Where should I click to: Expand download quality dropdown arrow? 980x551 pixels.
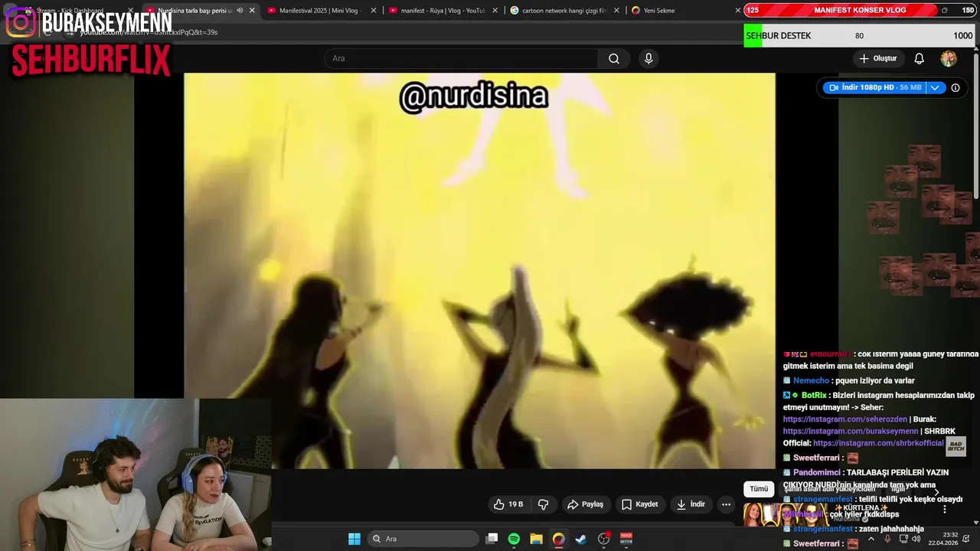pos(935,87)
